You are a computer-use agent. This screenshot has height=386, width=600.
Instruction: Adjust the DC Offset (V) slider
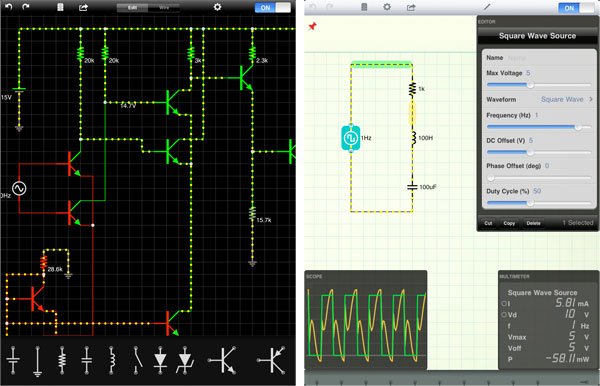point(538,152)
